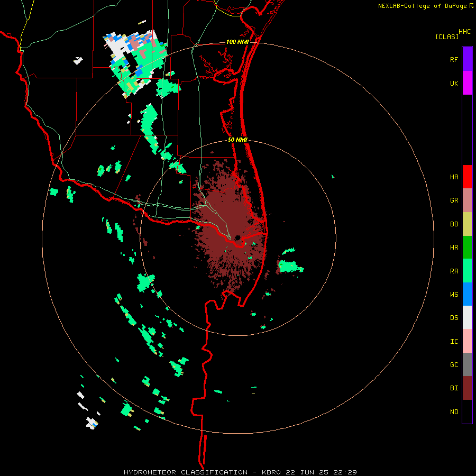Click the ND legend label
Viewport: 476px width, 476px height.
click(454, 412)
